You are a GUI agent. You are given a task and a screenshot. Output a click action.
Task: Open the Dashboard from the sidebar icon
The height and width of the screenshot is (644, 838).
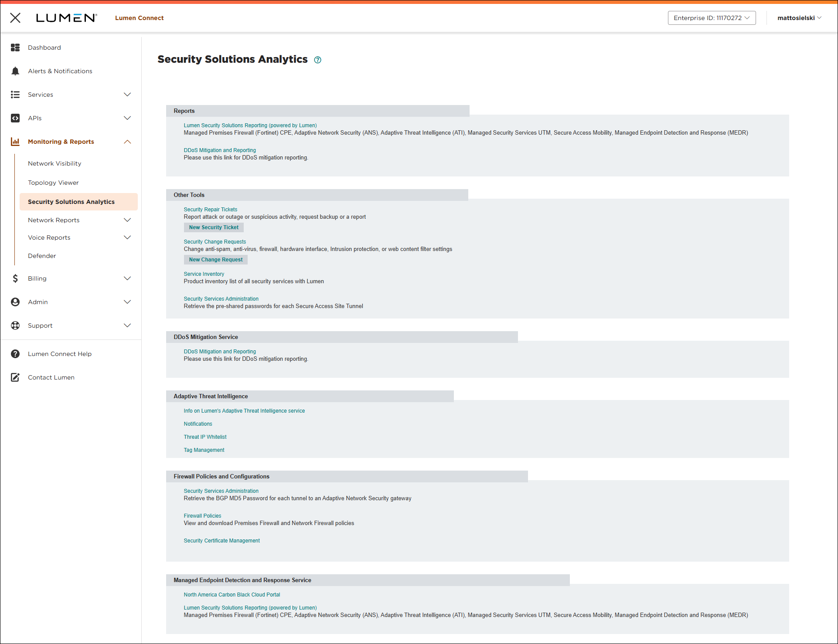pos(15,47)
